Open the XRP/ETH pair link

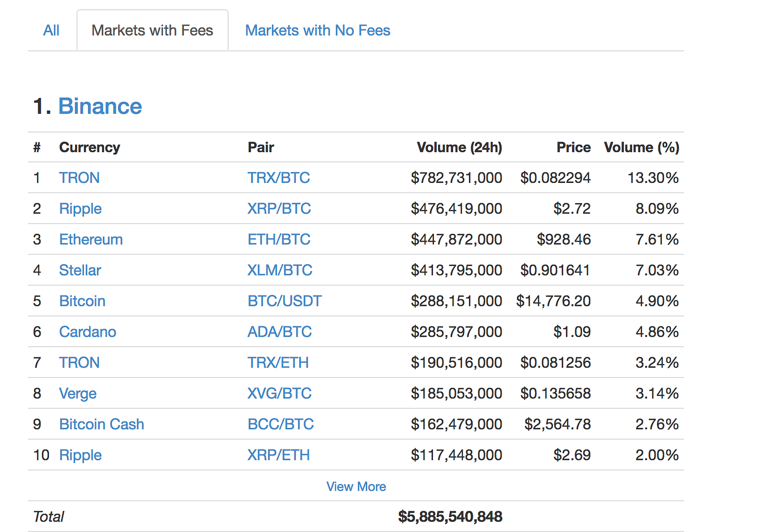tap(278, 455)
